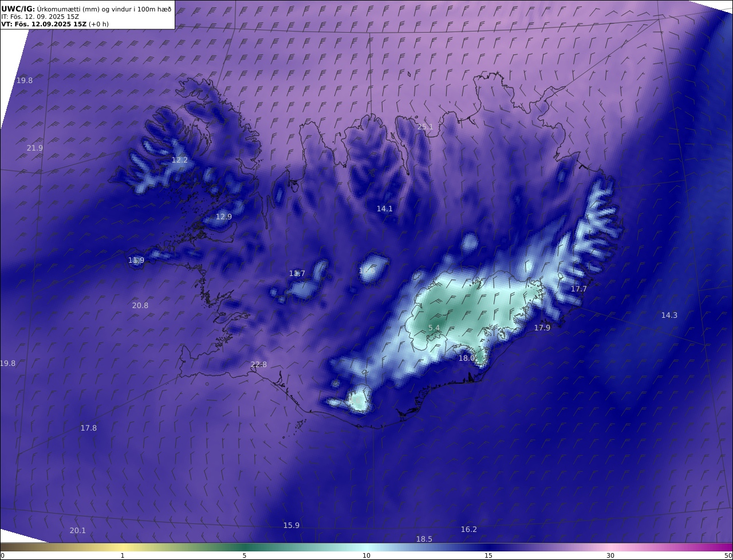Click the colorbar tick label 15
The height and width of the screenshot is (560, 733).
point(488,555)
